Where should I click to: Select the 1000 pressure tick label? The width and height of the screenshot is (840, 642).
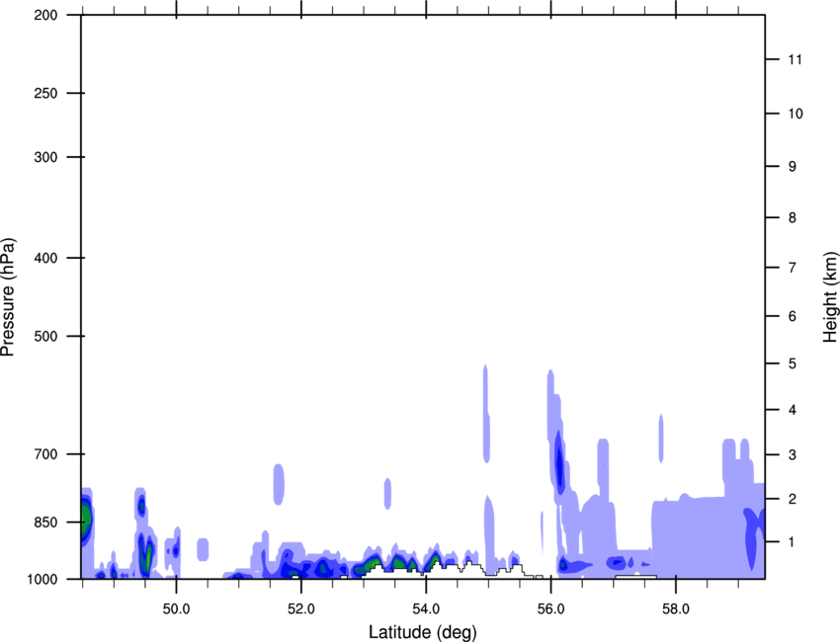tap(42, 579)
